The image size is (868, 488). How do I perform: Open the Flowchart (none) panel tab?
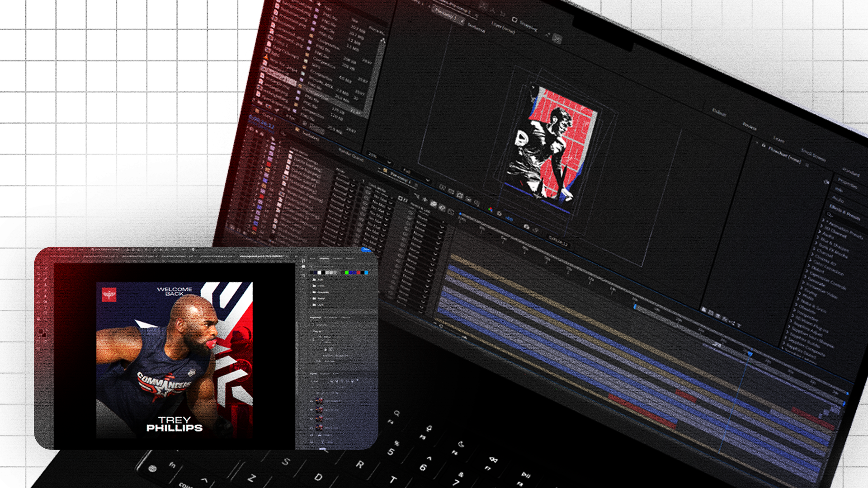click(x=785, y=155)
